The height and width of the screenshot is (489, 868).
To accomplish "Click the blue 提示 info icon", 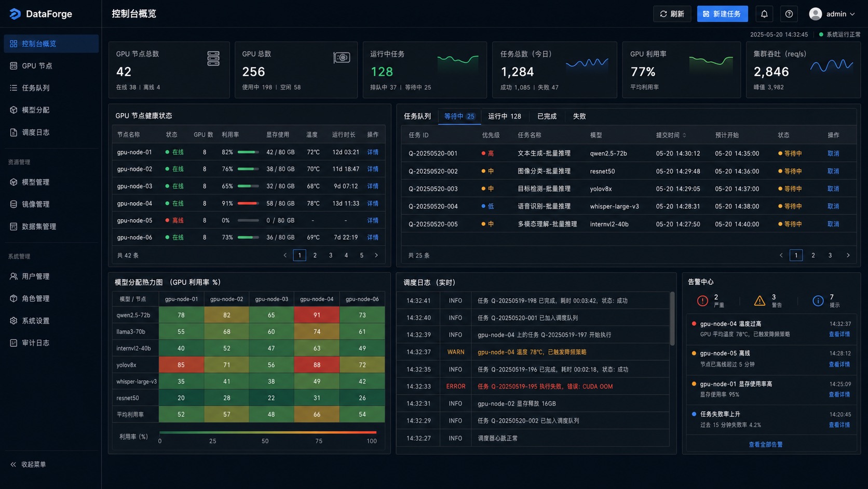I will click(x=818, y=300).
